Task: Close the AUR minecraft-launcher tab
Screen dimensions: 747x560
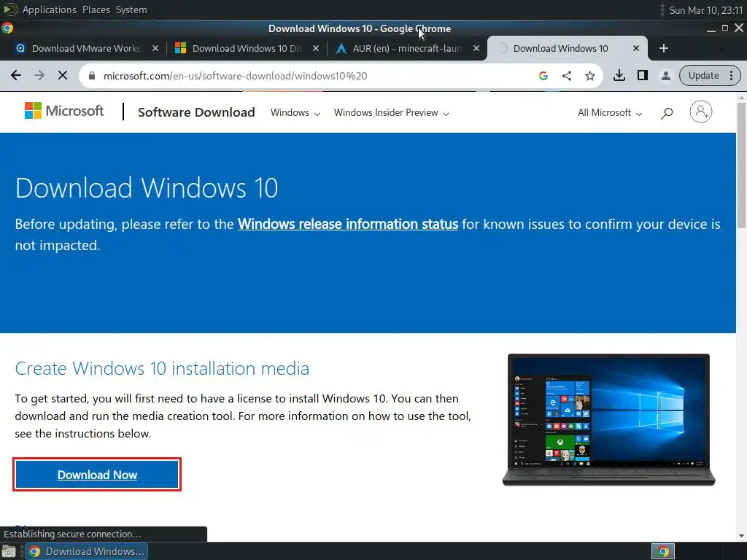Action: click(x=476, y=48)
